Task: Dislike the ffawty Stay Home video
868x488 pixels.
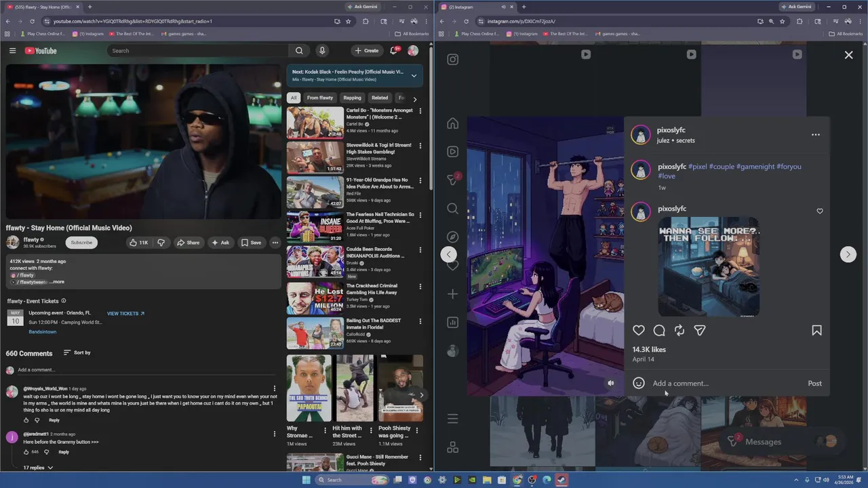Action: pos(161,243)
